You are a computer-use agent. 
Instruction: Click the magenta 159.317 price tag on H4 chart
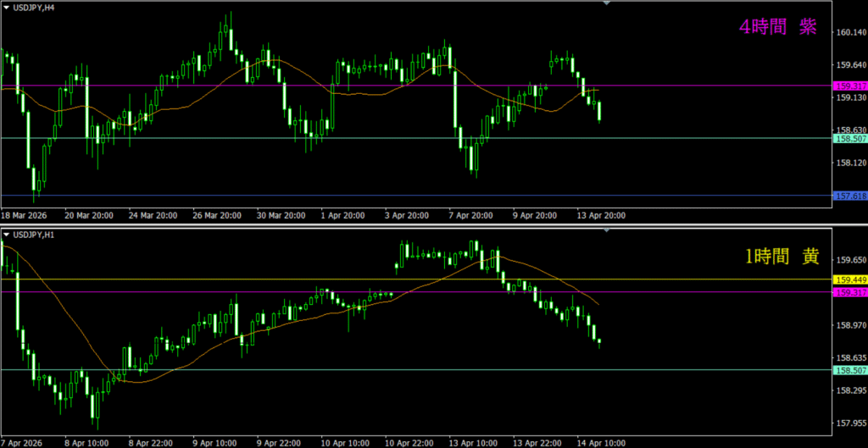pos(850,86)
